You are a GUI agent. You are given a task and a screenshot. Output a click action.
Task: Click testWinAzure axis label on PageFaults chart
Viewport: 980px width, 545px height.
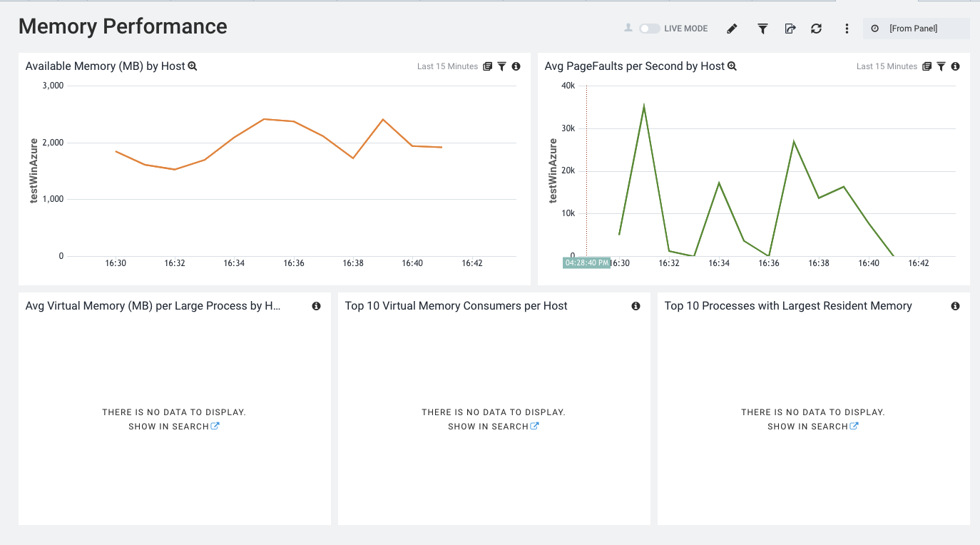click(x=553, y=171)
